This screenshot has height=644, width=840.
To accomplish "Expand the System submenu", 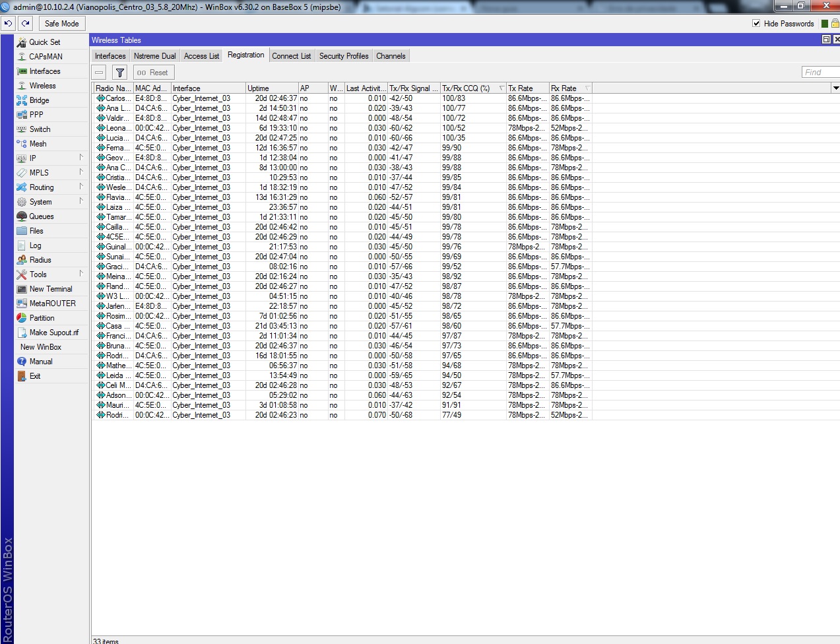I will pyautogui.click(x=51, y=202).
